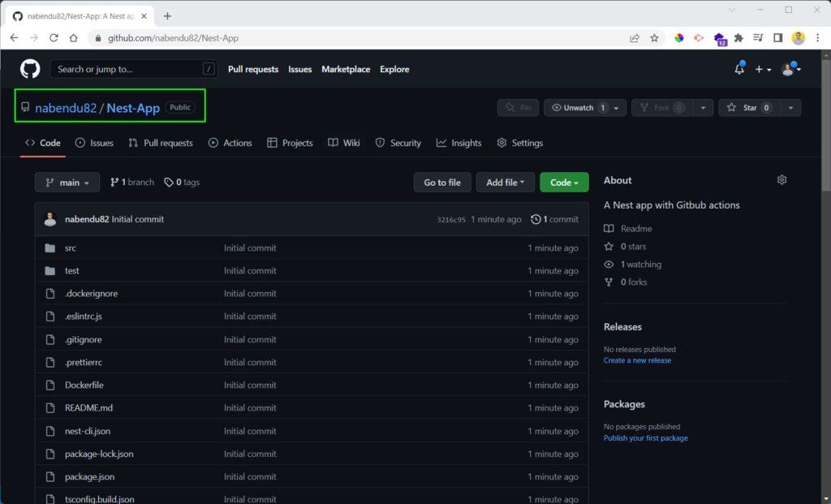This screenshot has height=504, width=831.
Task: Click the nabendu82 commit author avatar
Action: [x=50, y=219]
